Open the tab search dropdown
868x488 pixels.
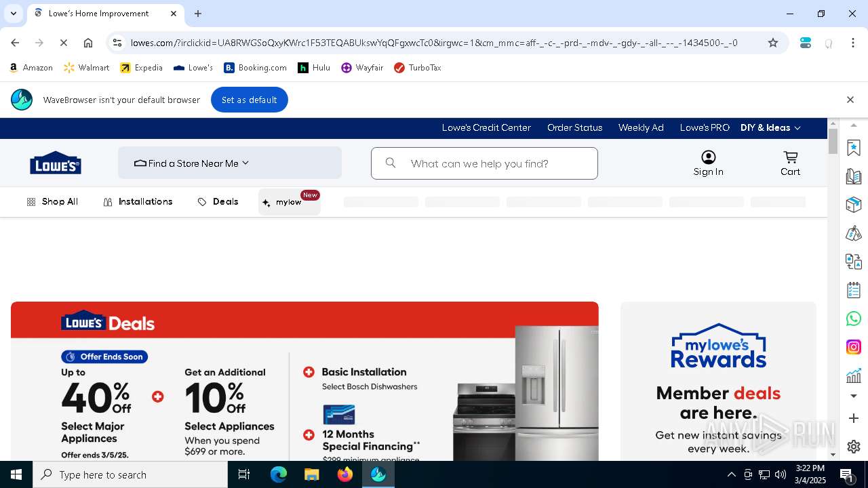point(13,14)
